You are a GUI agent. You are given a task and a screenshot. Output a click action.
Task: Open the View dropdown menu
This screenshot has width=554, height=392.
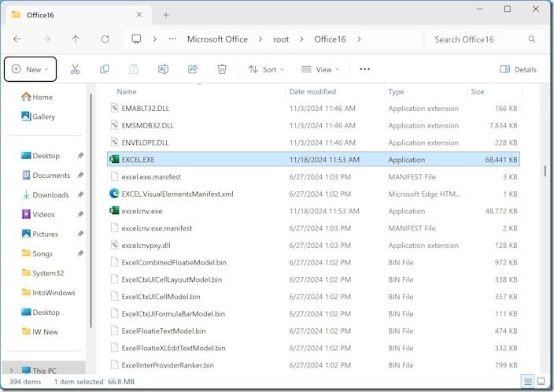(320, 69)
